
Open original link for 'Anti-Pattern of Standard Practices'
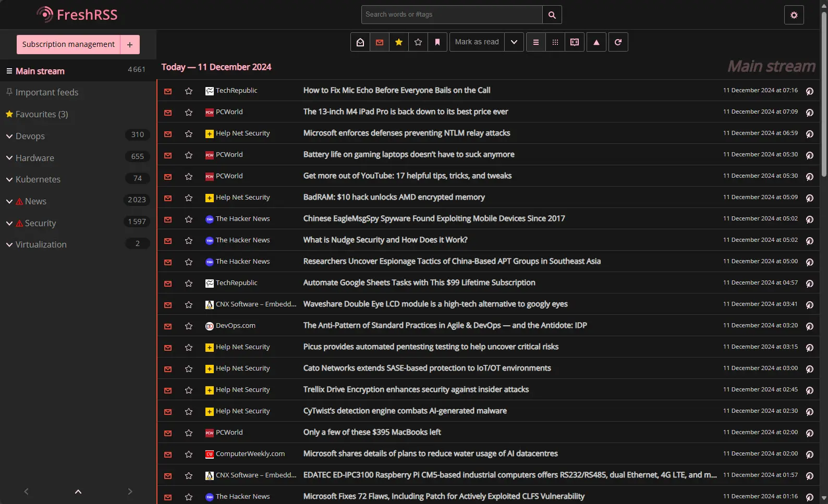coord(810,326)
